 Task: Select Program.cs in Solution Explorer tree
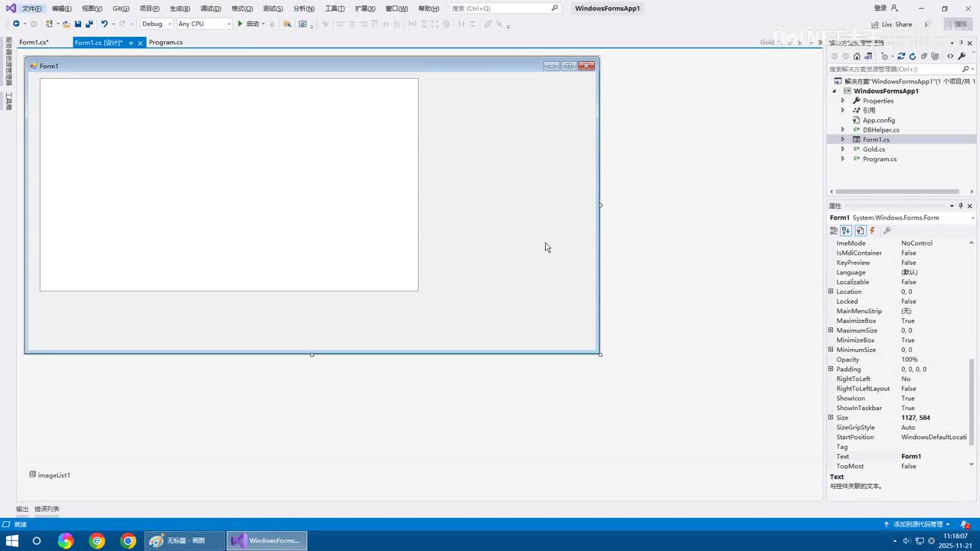pos(880,159)
